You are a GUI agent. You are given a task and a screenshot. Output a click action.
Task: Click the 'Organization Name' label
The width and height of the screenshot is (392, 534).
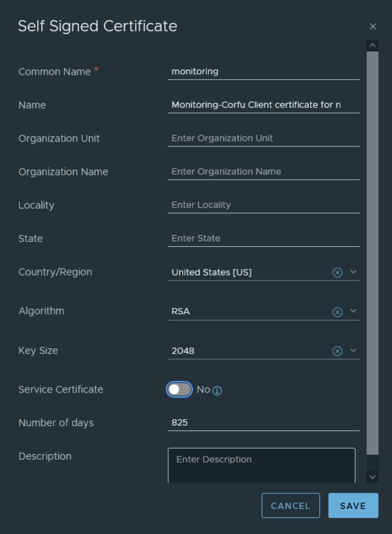pos(63,172)
